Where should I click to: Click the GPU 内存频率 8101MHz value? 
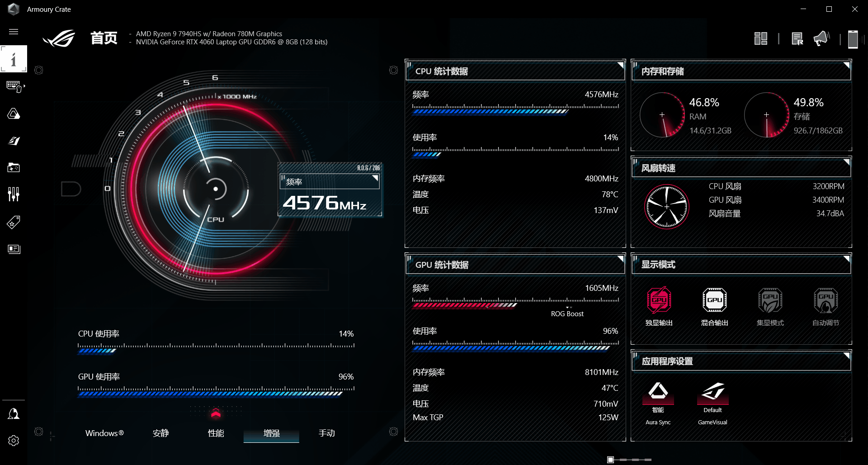pyautogui.click(x=602, y=372)
